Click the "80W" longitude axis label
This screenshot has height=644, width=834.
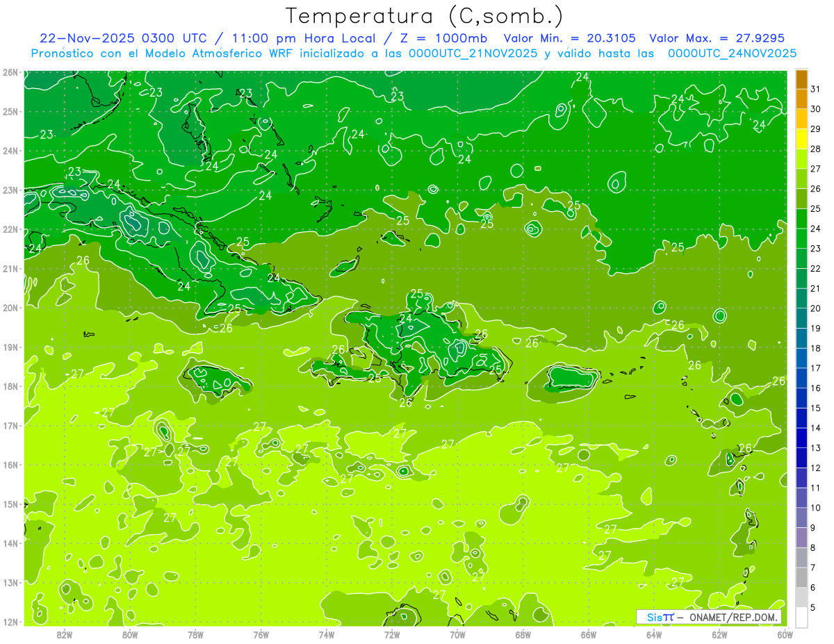130,634
